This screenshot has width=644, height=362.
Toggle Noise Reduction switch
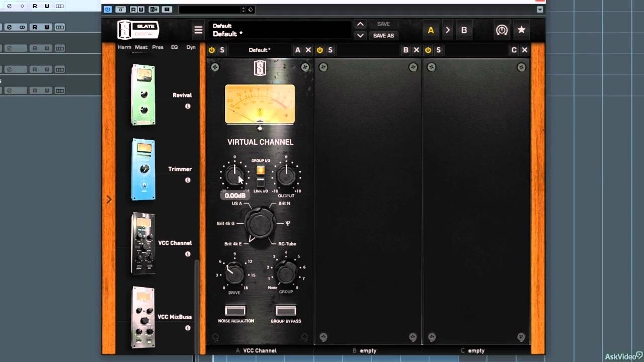[x=235, y=310]
